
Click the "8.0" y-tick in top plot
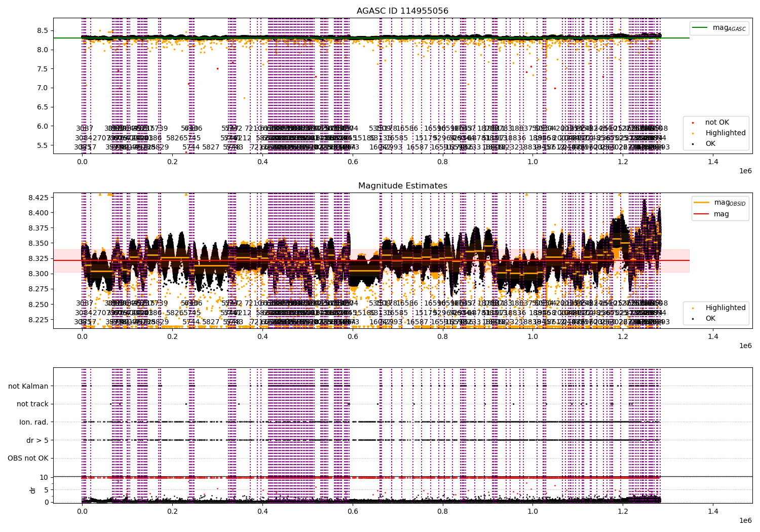pos(43,50)
